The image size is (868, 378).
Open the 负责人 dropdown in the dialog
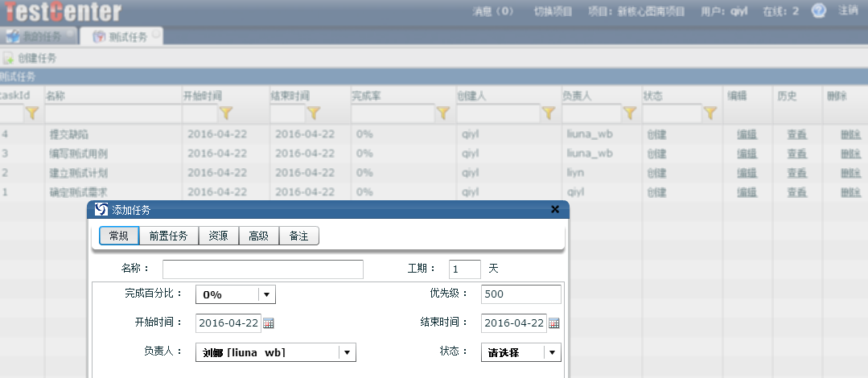coord(347,352)
